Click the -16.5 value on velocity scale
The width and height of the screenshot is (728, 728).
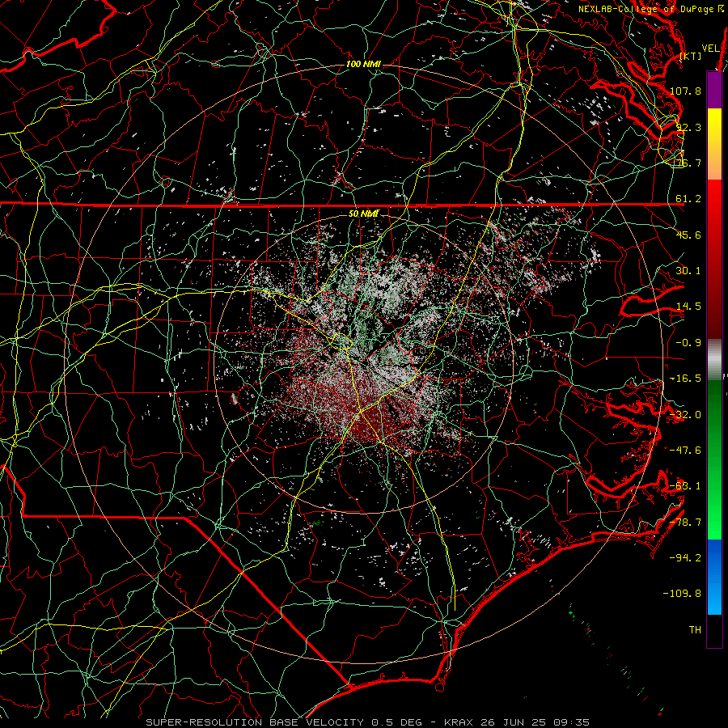coord(685,379)
